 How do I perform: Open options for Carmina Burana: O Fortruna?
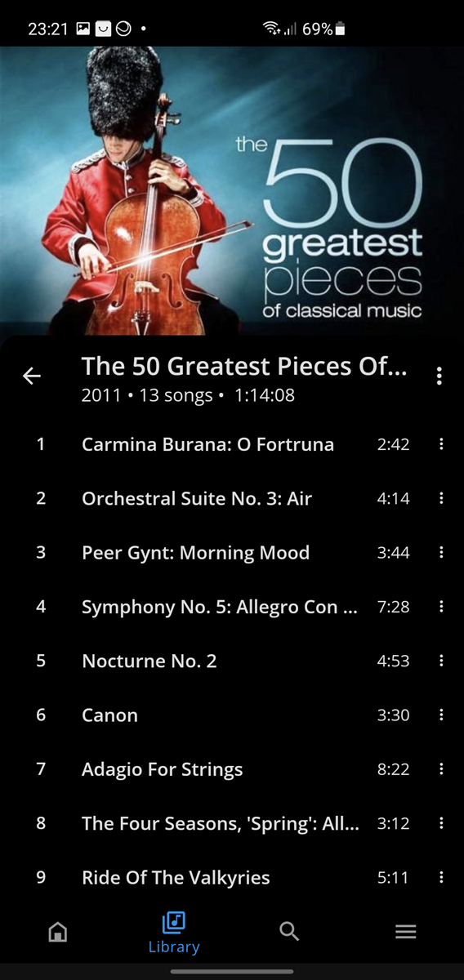(441, 444)
